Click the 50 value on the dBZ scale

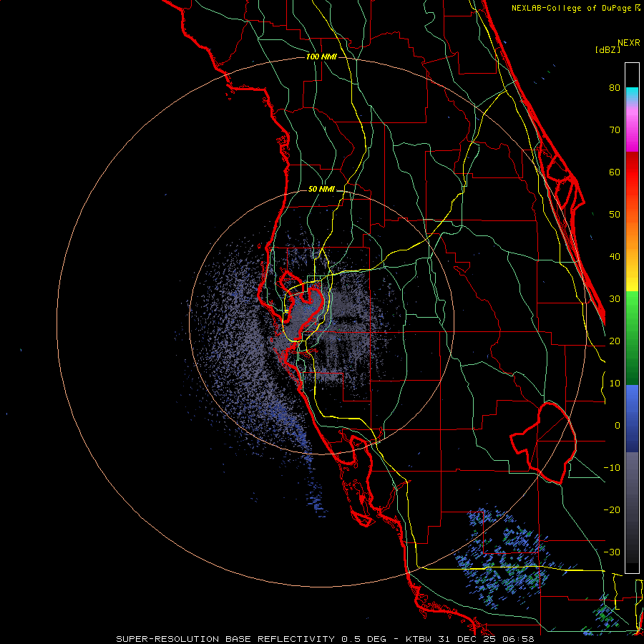pyautogui.click(x=615, y=215)
